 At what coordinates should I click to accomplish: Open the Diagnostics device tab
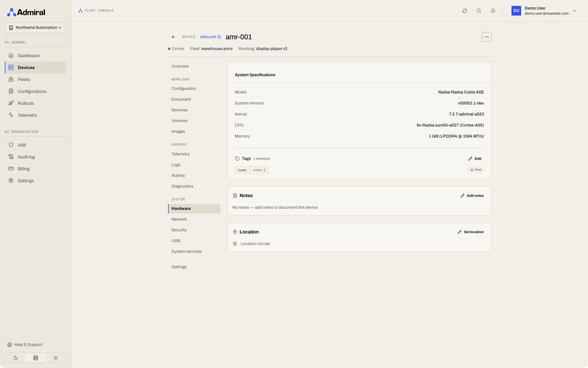pyautogui.click(x=194, y=186)
